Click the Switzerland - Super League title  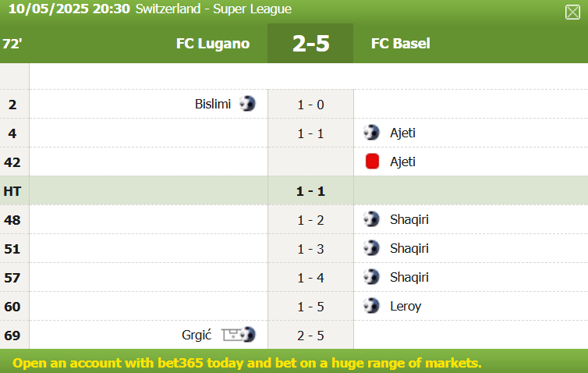click(213, 9)
